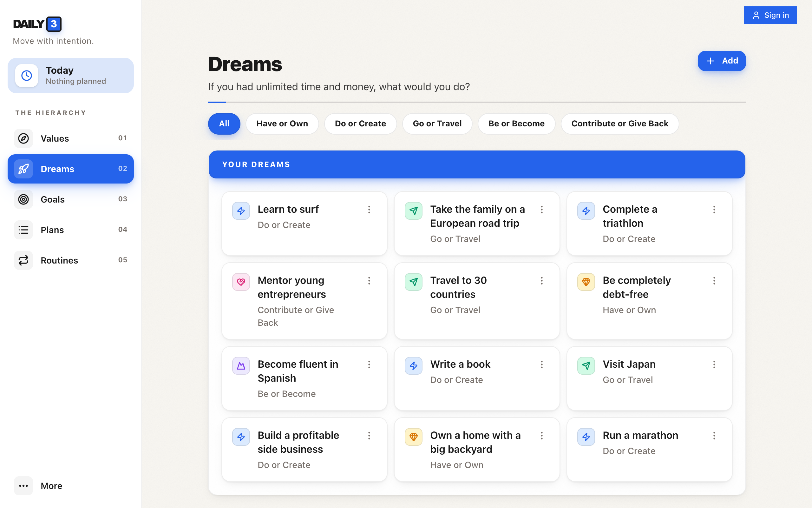Filter dreams by Contribute or Give Back
812x508 pixels.
pos(620,124)
